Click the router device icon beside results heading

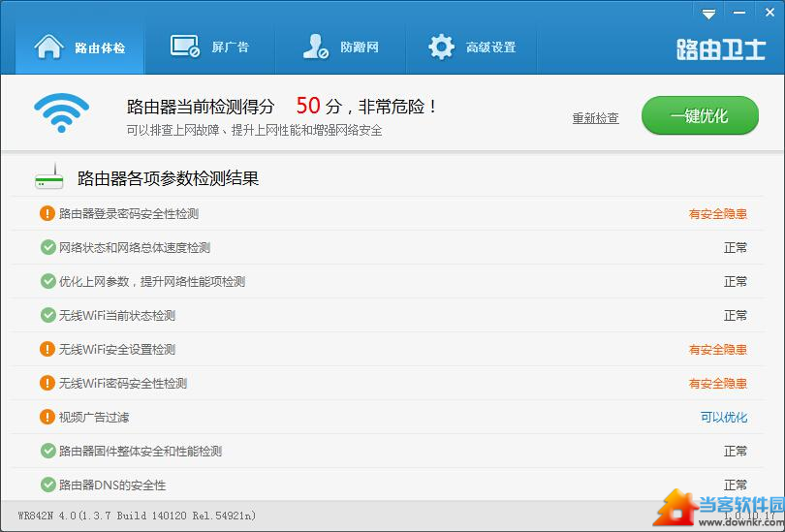[x=49, y=176]
